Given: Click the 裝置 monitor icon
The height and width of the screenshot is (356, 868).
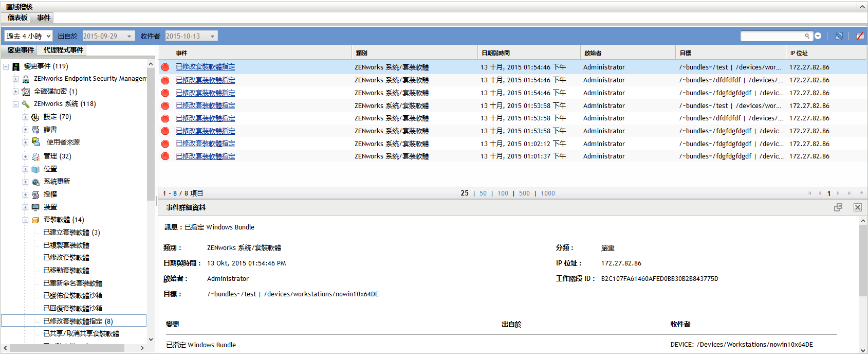Looking at the screenshot, I should coord(35,207).
